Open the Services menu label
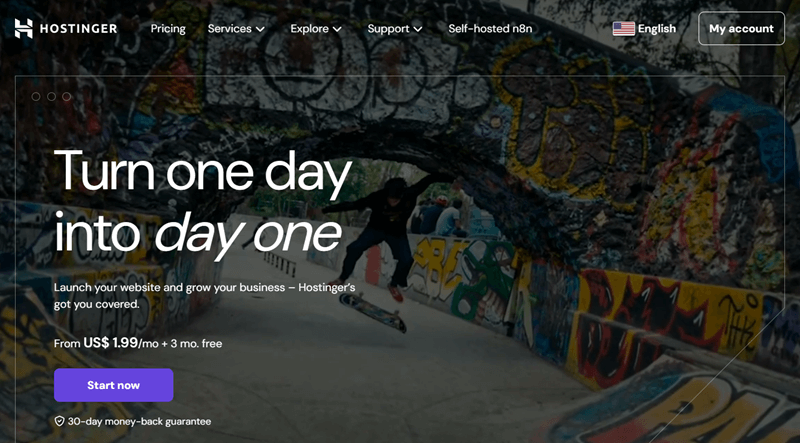 point(229,29)
